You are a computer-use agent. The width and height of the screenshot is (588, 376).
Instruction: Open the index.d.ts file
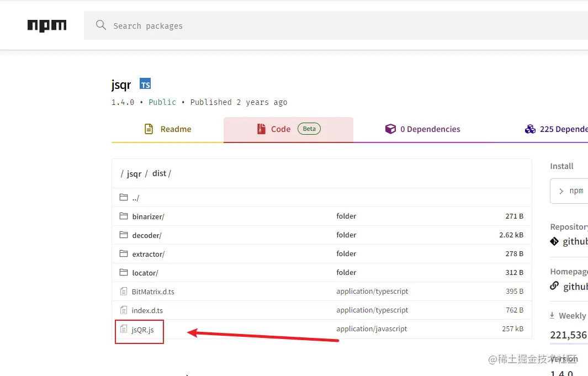[147, 310]
